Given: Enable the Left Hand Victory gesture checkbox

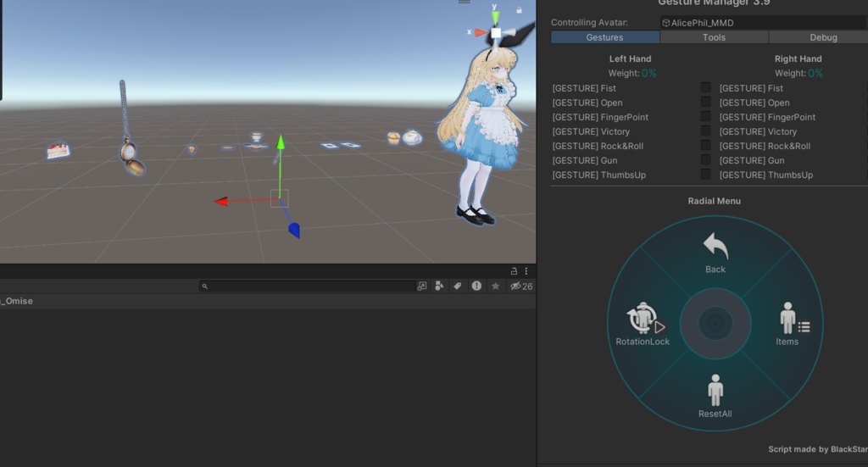Looking at the screenshot, I should click(x=706, y=131).
